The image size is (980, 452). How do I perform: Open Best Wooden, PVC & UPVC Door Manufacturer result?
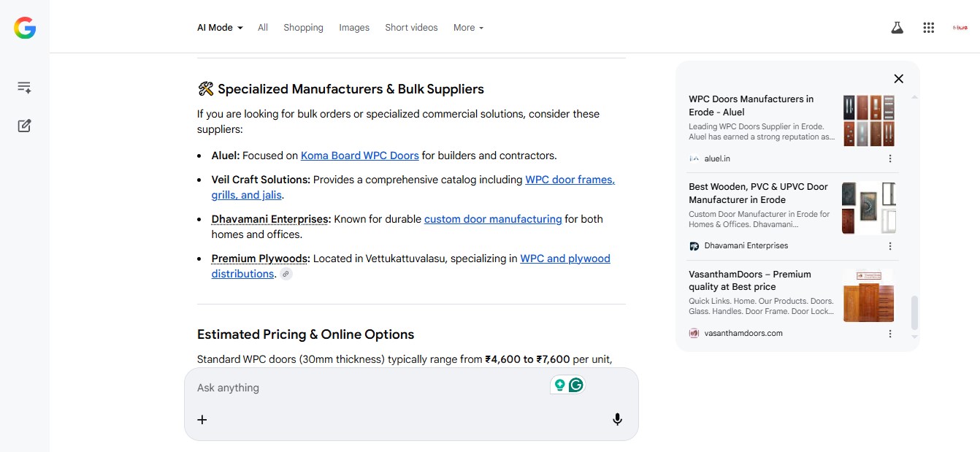pos(758,193)
